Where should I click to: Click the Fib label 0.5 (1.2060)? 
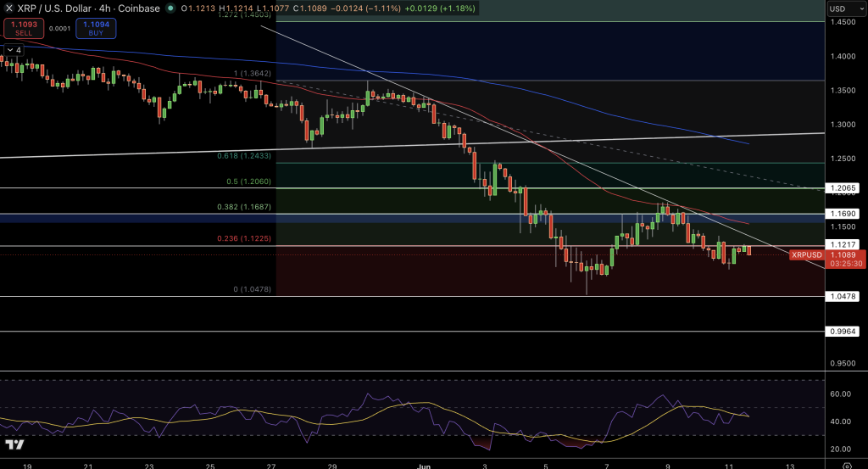248,181
